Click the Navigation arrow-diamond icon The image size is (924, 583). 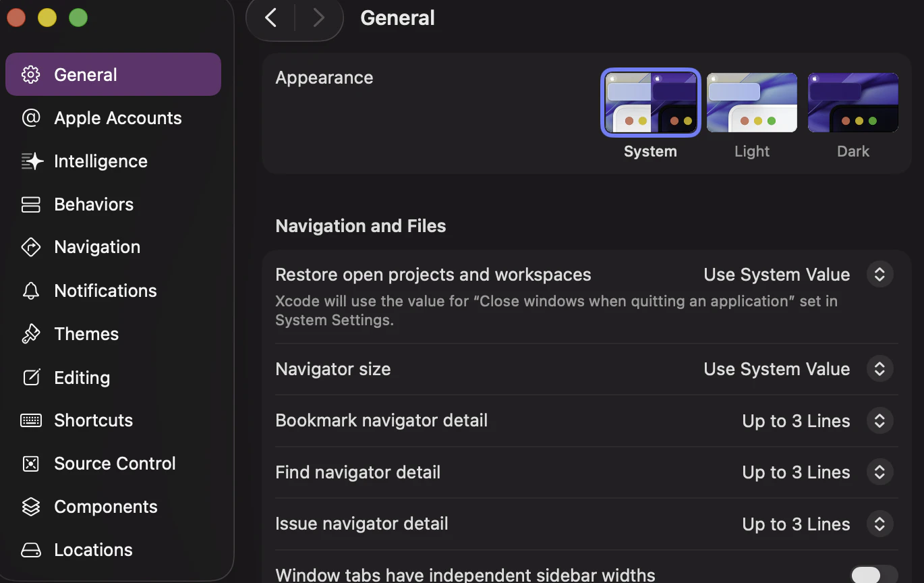(x=31, y=247)
